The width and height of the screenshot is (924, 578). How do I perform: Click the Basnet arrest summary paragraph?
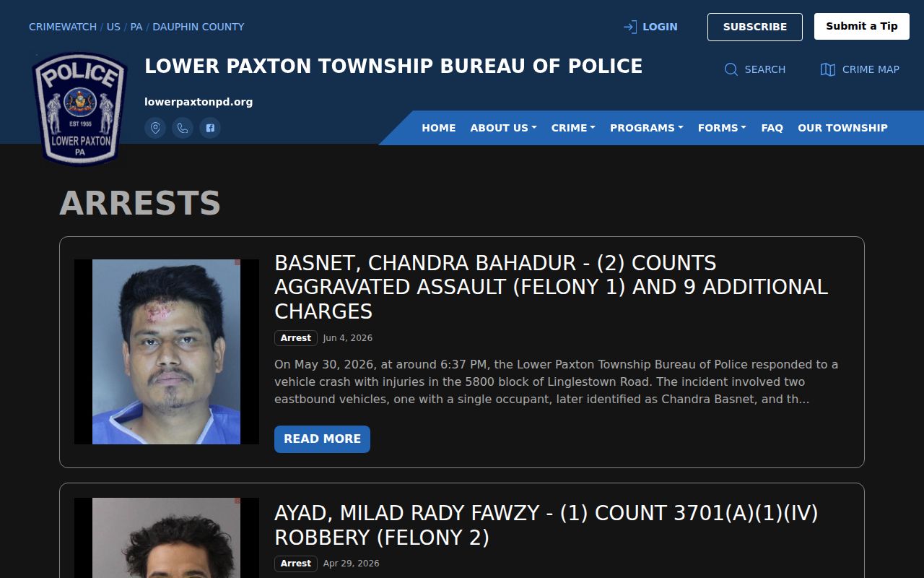click(x=557, y=381)
